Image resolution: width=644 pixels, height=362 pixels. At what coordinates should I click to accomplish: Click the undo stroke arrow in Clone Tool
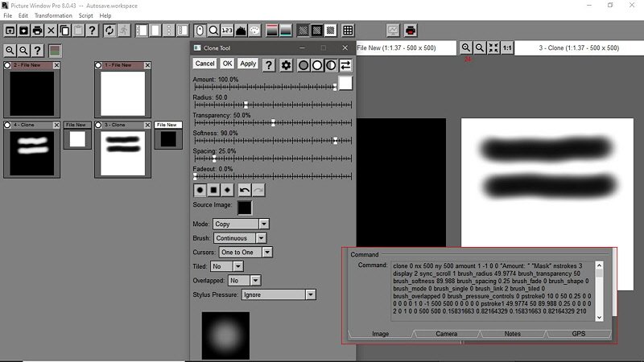244,190
